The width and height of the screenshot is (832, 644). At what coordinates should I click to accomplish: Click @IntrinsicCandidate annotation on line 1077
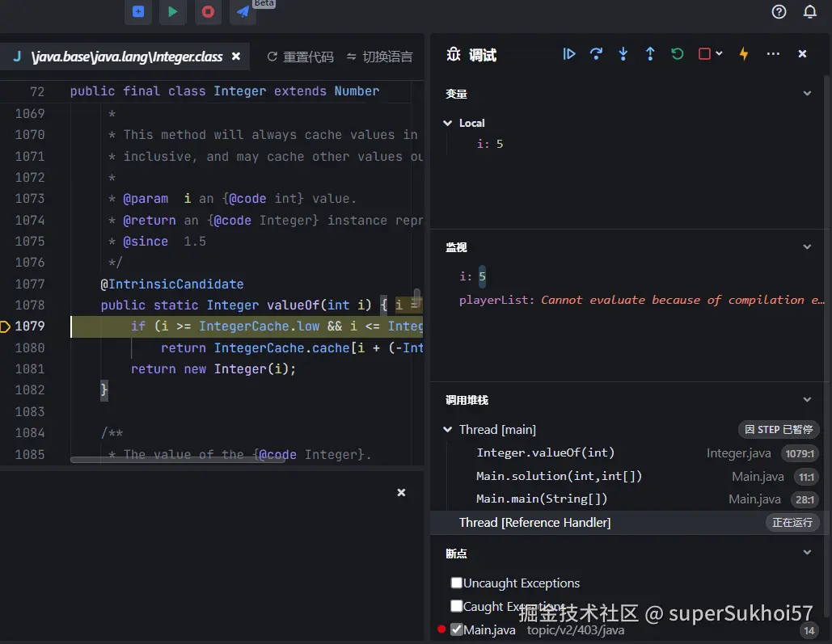[172, 284]
